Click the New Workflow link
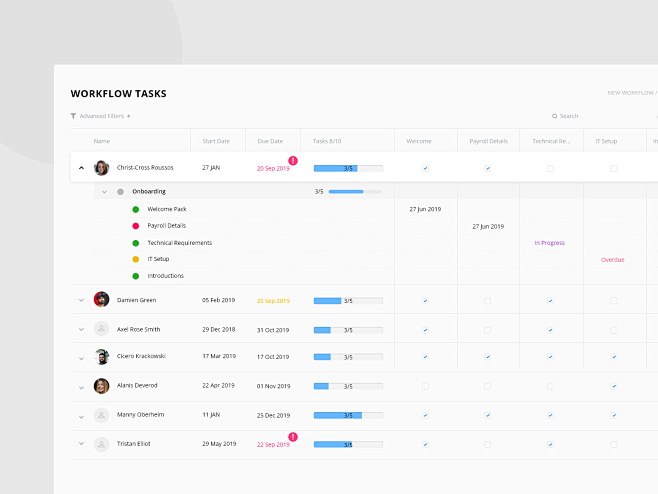 [x=631, y=93]
